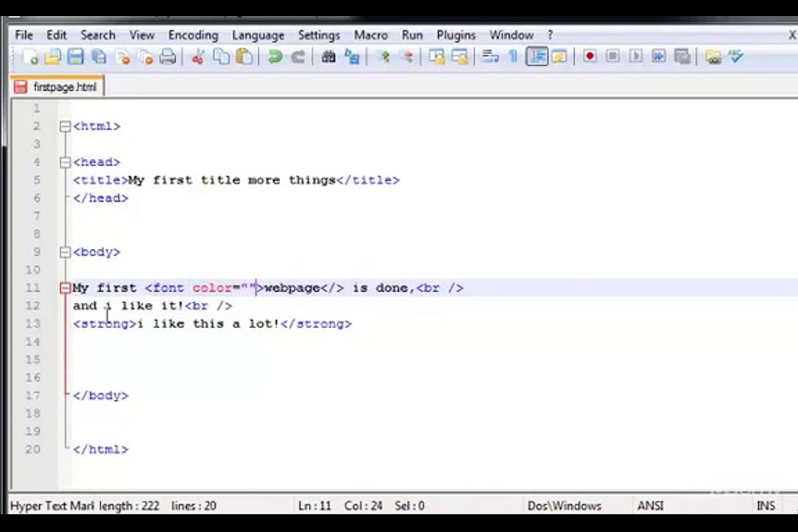
Task: Click the <title> tag text on line 5
Action: pyautogui.click(x=100, y=180)
